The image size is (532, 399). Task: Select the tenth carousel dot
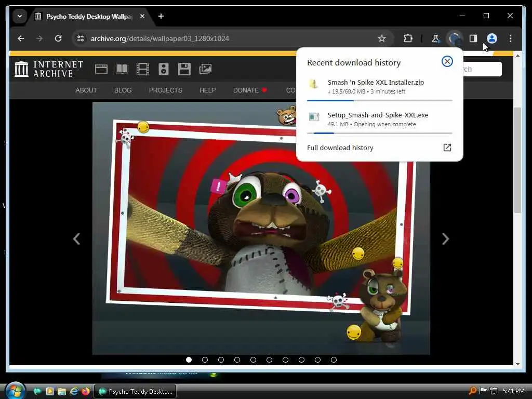tap(334, 360)
